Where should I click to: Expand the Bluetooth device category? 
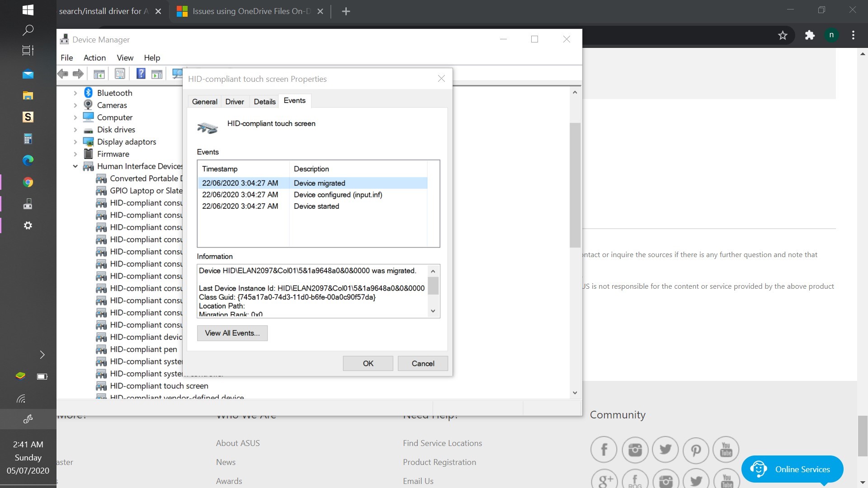click(x=75, y=93)
